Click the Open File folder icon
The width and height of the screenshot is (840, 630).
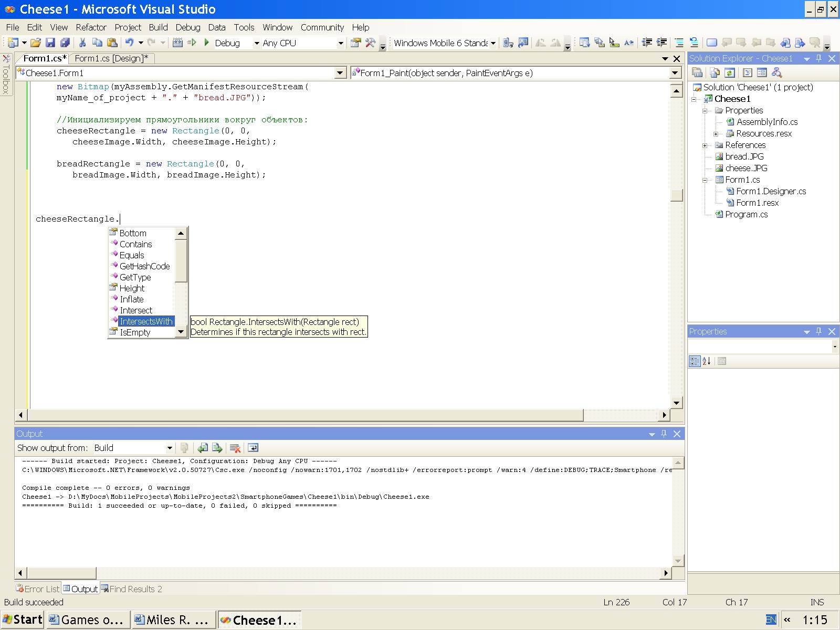(x=35, y=43)
